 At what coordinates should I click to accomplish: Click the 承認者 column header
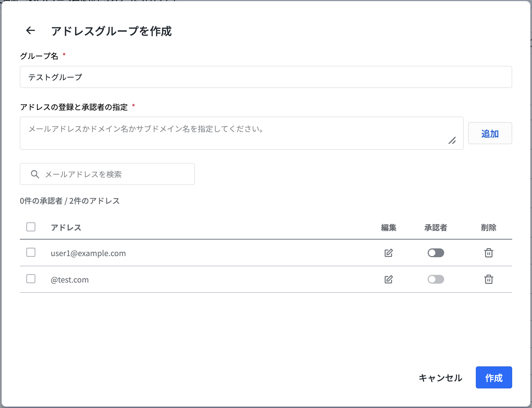click(x=436, y=227)
